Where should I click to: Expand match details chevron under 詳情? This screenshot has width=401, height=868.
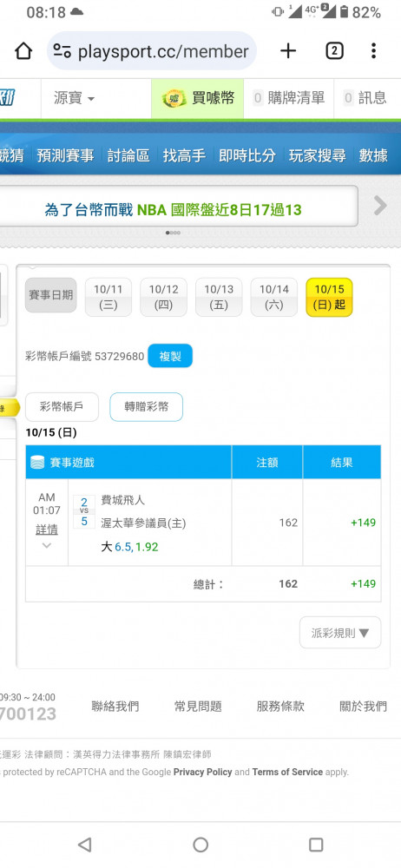click(47, 545)
